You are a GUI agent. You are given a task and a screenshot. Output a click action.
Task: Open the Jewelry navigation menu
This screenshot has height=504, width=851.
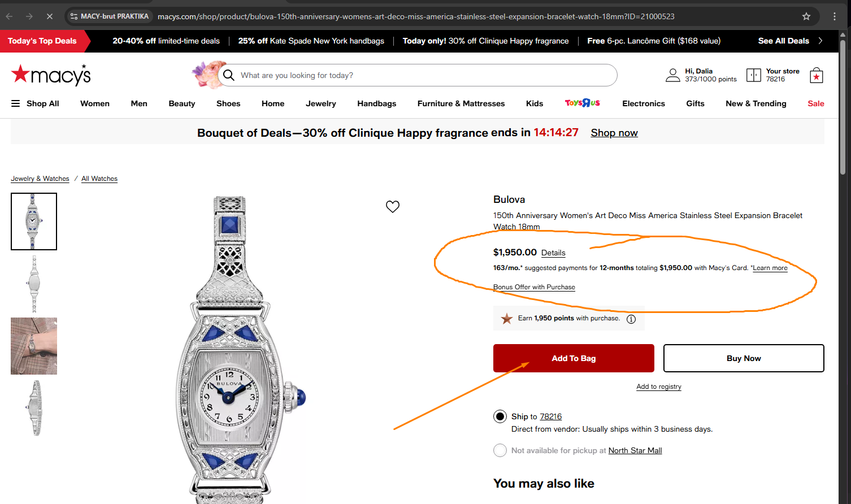click(320, 103)
